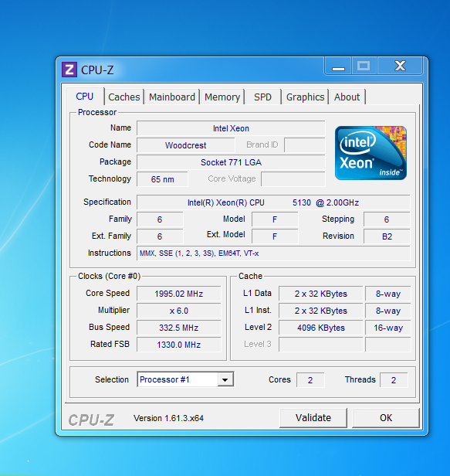Click the Validate button
The width and height of the screenshot is (450, 476).
[313, 418]
